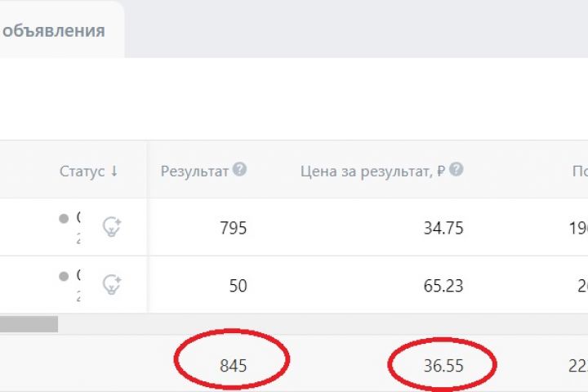The width and height of the screenshot is (588, 392).
Task: Switch to the объявления tab
Action: [x=54, y=31]
